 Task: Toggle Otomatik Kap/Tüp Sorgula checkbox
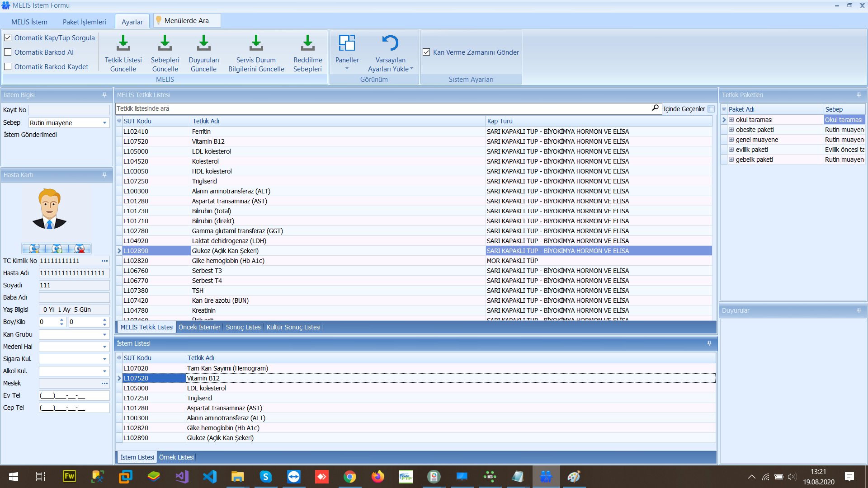[x=8, y=38]
